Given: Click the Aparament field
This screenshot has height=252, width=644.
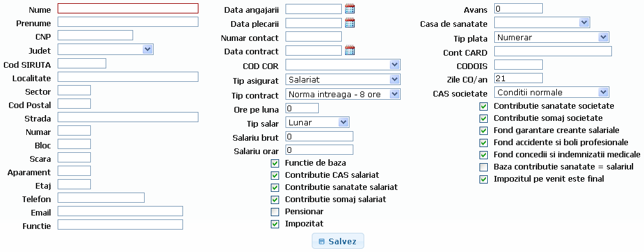Looking at the screenshot, I should [x=74, y=171].
